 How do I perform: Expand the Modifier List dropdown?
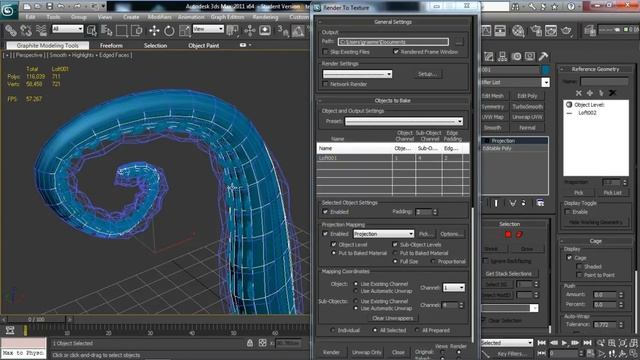coord(546,82)
